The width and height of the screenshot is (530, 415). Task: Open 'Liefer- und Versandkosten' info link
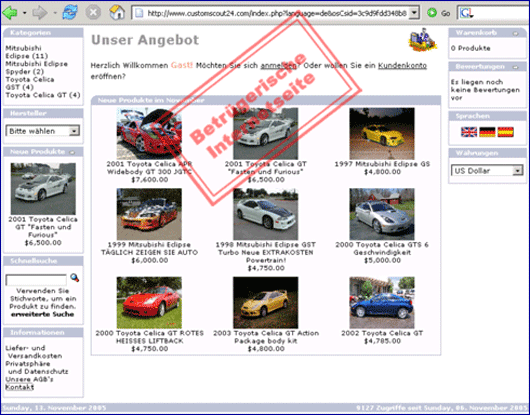(33, 352)
